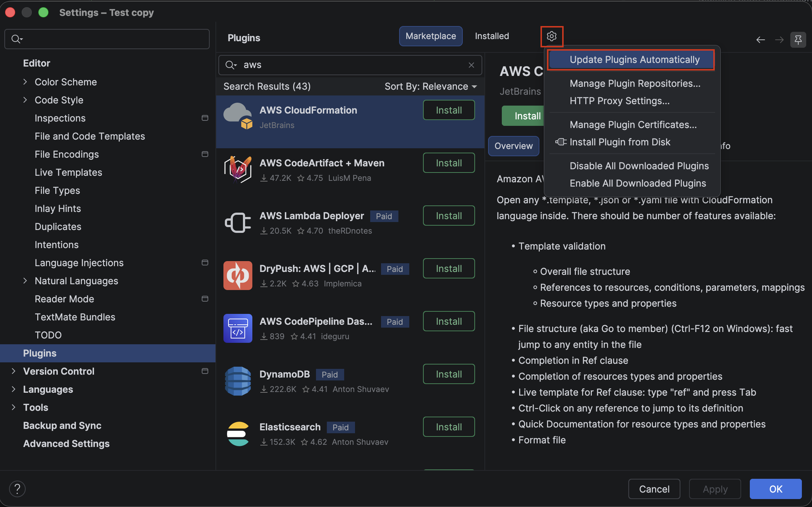This screenshot has height=507, width=812.
Task: Click the project-level icon beside Language Injections
Action: pos(205,263)
